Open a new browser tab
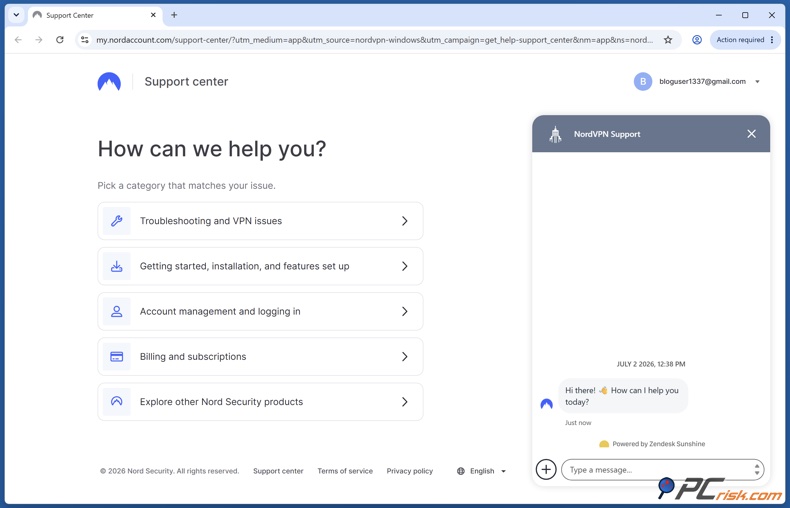Viewport: 790px width, 508px height. [174, 15]
